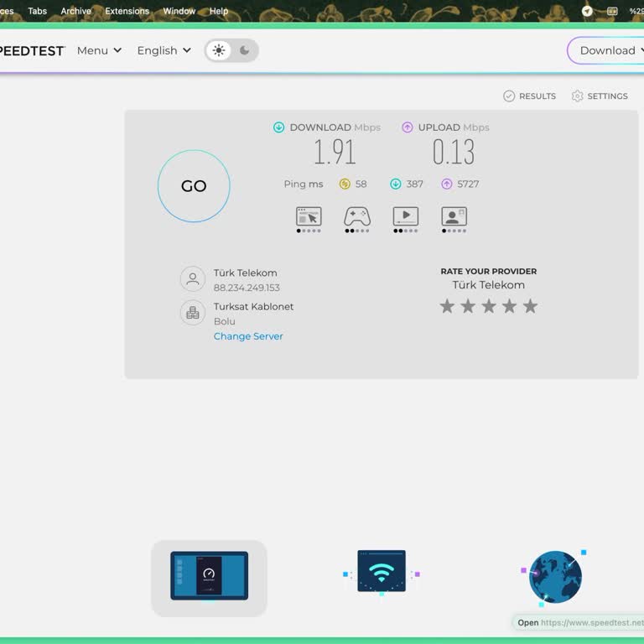644x644 pixels.
Task: Click the Change Server link
Action: pos(248,336)
